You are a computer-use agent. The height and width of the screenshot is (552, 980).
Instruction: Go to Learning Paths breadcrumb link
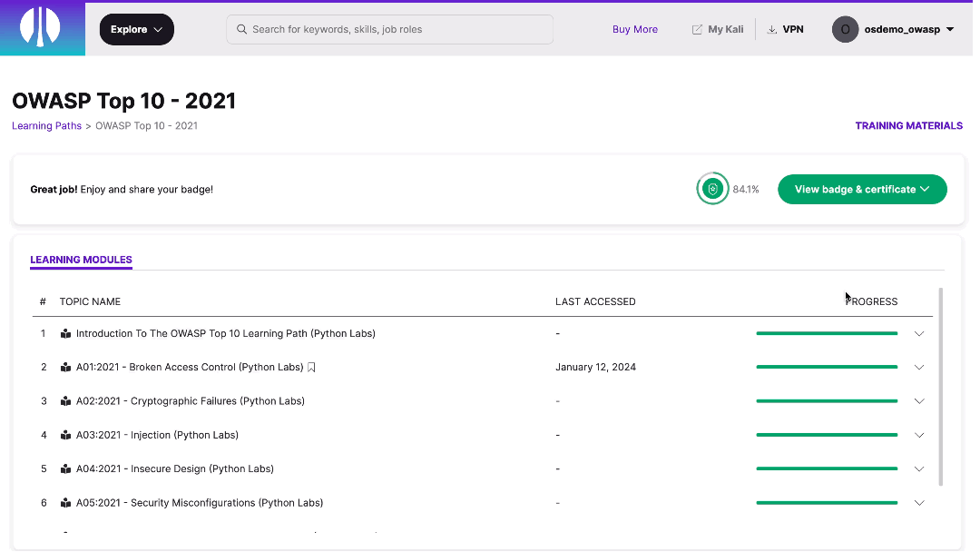tap(46, 126)
